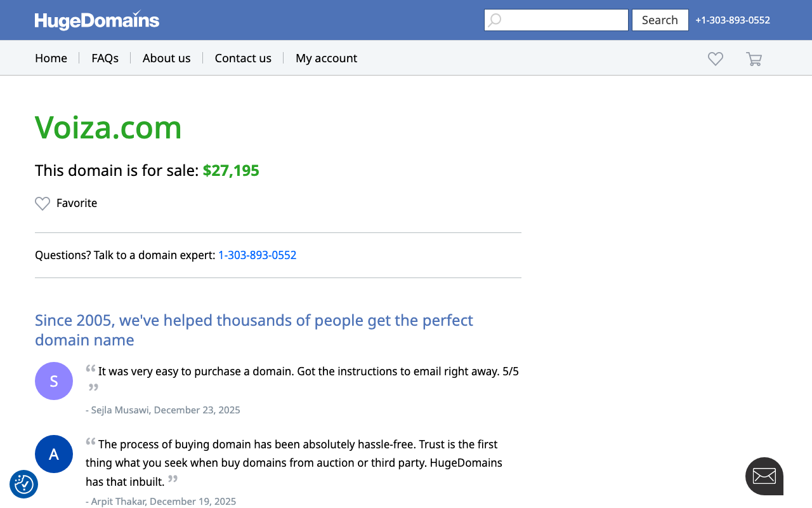Click the domain expert phone number link

[257, 255]
